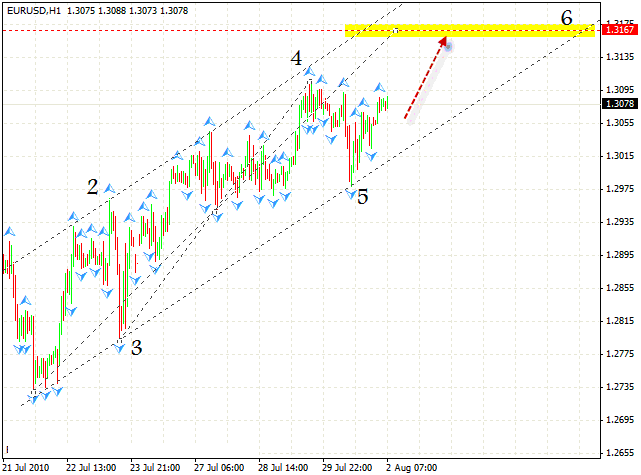This screenshot has height=475, width=641.
Task: Click the 1.3135 price axis value
Action: pos(620,57)
